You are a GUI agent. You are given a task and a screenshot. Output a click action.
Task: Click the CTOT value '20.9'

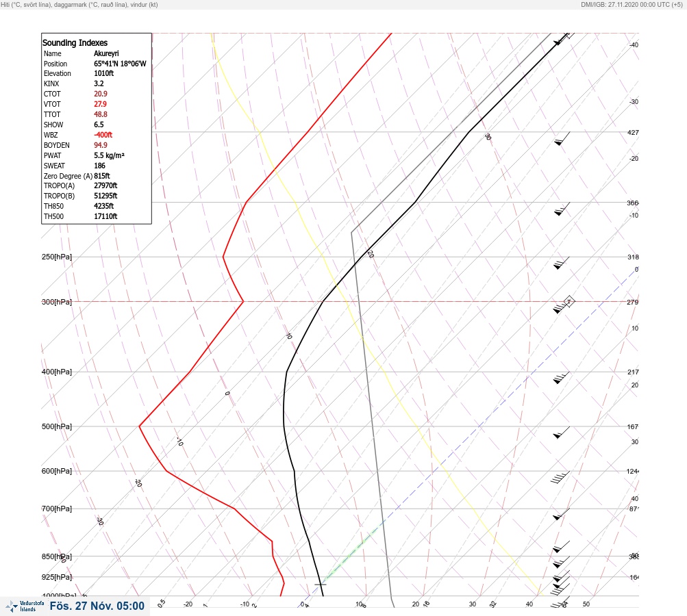click(100, 94)
